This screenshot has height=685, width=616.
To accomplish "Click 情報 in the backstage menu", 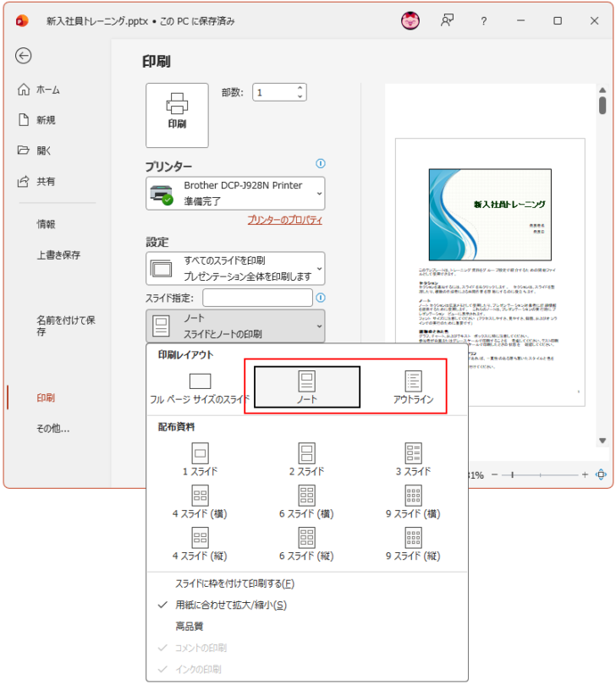I will (x=46, y=224).
